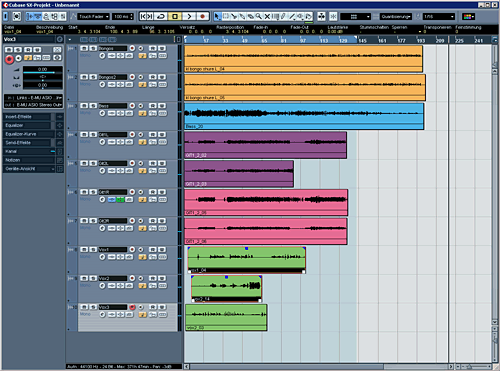The width and height of the screenshot is (500, 371).
Task: Select the Mute X tool
Action: [267, 16]
